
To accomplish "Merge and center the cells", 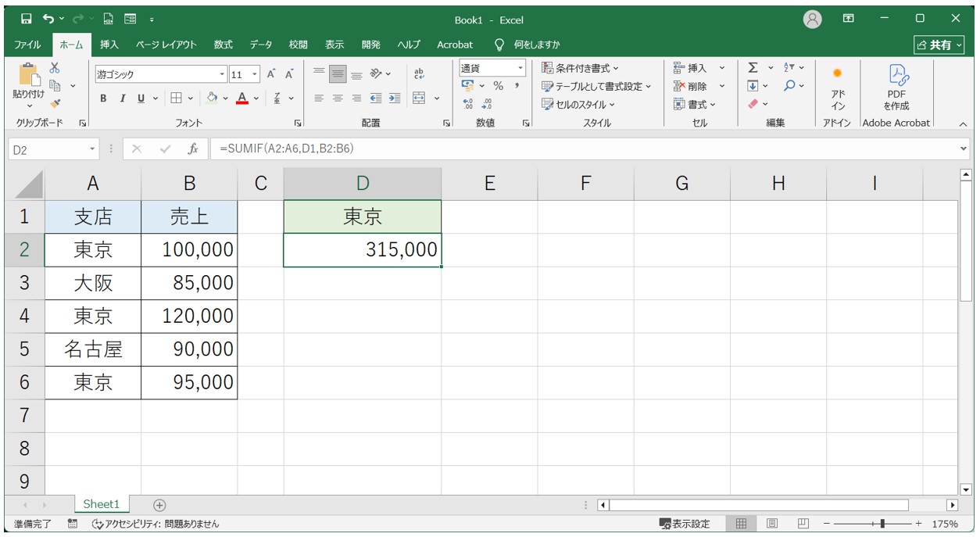I will 420,98.
